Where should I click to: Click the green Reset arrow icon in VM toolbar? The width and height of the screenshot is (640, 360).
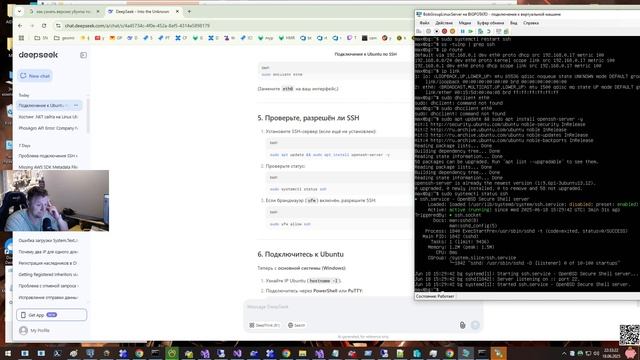(470, 31)
